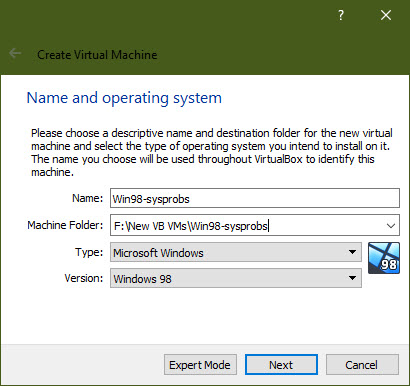
Task: Click the Windows 98 OS type icon
Action: click(384, 258)
